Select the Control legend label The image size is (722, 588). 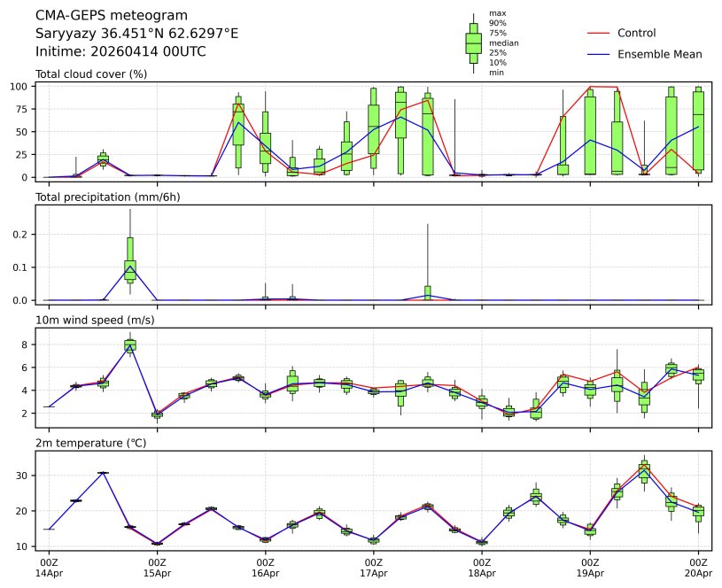tap(636, 33)
